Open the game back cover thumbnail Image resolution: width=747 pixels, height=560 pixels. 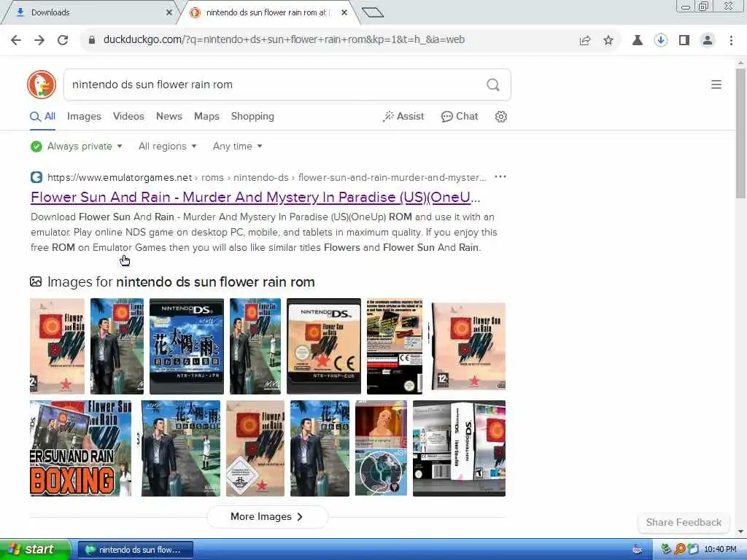[395, 346]
